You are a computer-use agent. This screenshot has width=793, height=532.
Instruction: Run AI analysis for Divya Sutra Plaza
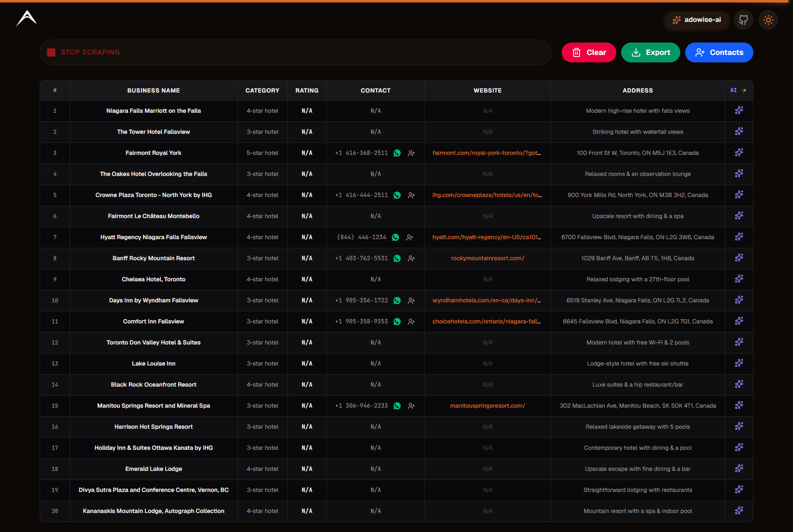[x=739, y=489]
